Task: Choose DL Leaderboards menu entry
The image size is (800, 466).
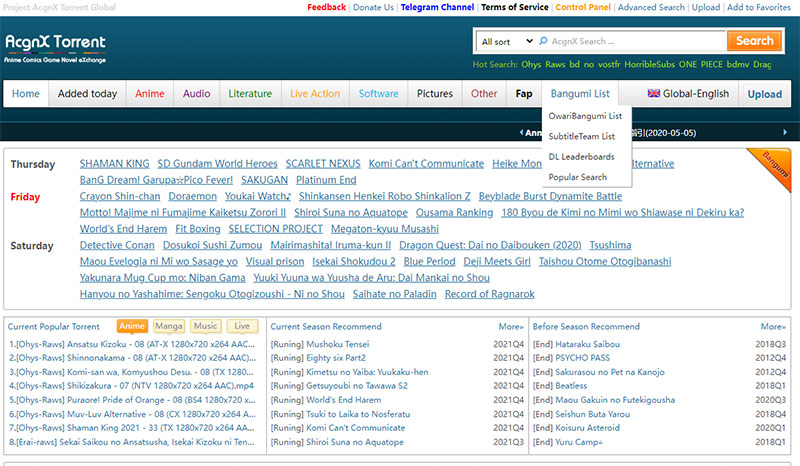Action: [x=581, y=157]
